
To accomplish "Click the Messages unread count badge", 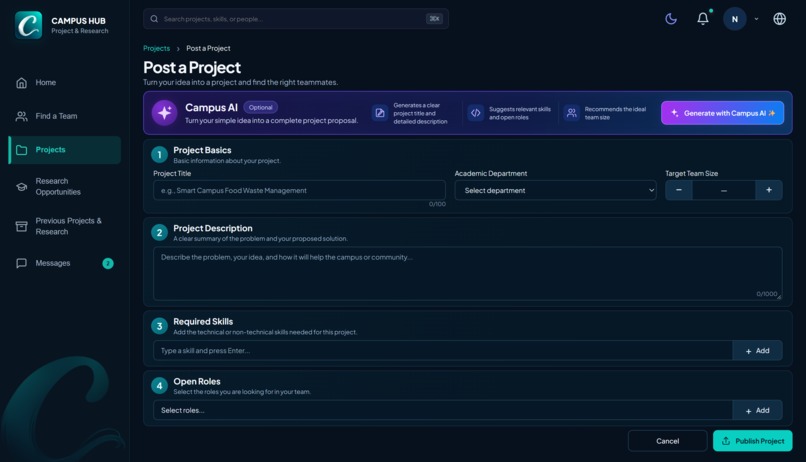I will coord(108,264).
